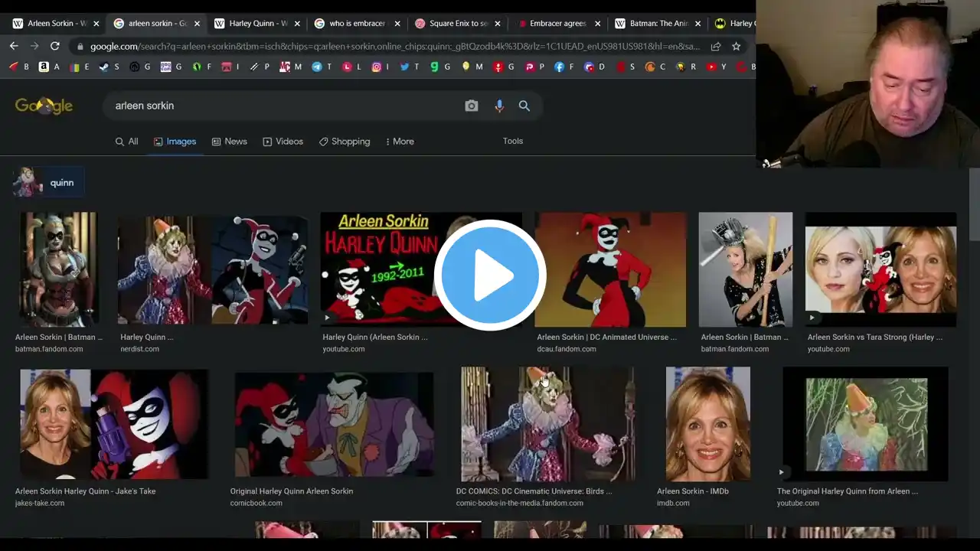Open the imdb.com Arleen Sorkin result
This screenshot has width=980, height=551.
pos(707,425)
